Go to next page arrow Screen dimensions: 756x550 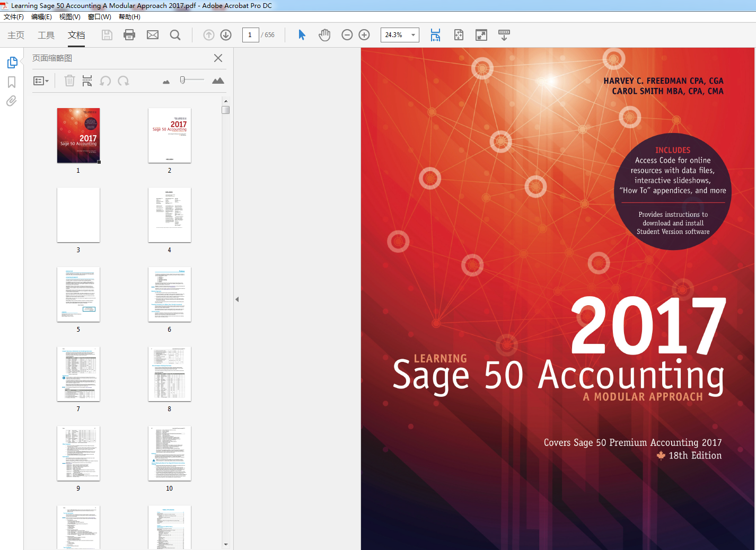click(226, 35)
